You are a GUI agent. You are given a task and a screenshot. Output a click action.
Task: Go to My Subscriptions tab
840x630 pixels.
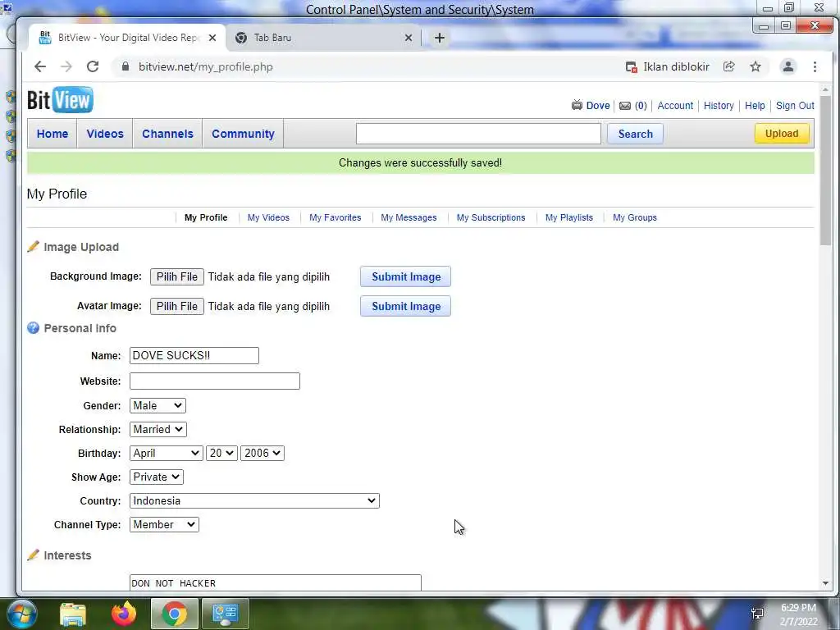click(491, 217)
